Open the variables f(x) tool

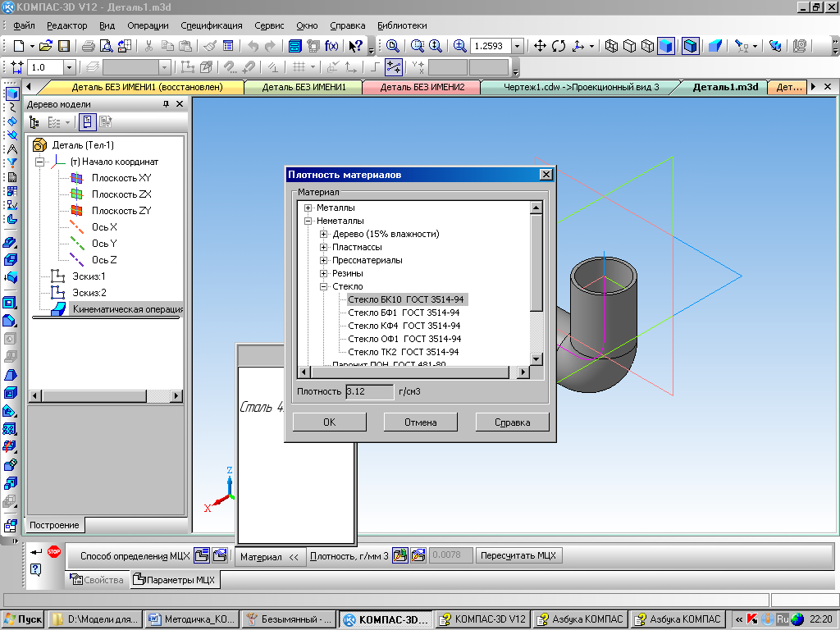tap(331, 46)
